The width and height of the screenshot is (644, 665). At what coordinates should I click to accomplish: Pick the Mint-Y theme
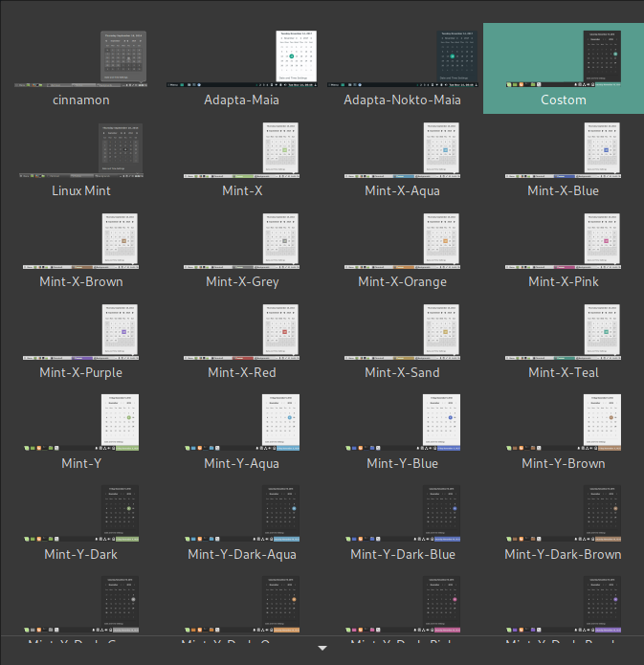point(80,432)
